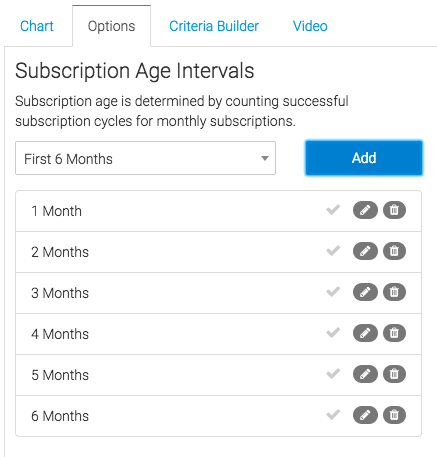Toggle the 3 Months checkmark
This screenshot has width=437, height=457.
click(333, 292)
